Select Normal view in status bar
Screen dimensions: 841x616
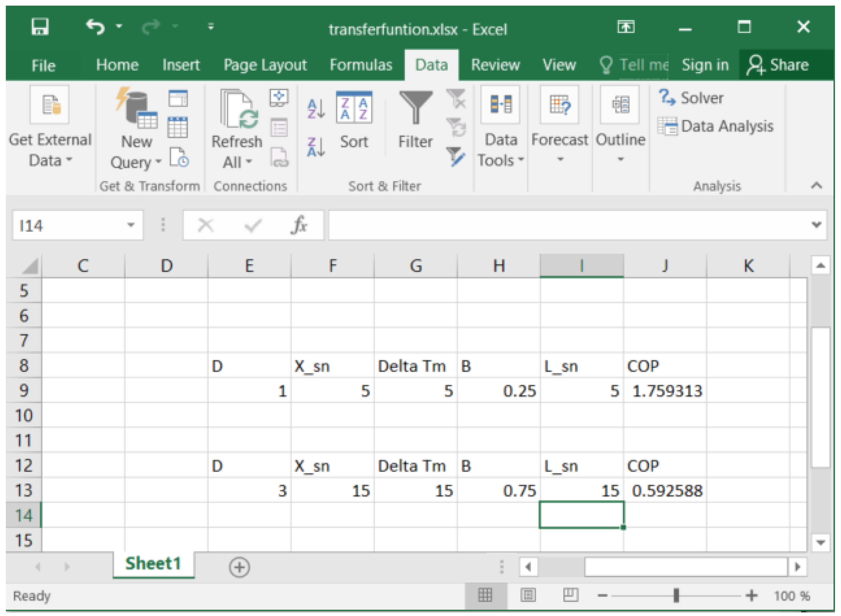point(485,595)
